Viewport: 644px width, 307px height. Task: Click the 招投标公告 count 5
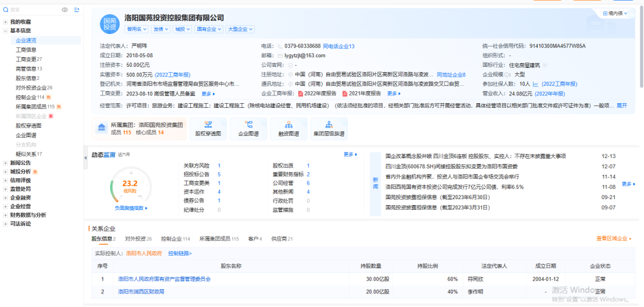click(x=219, y=175)
